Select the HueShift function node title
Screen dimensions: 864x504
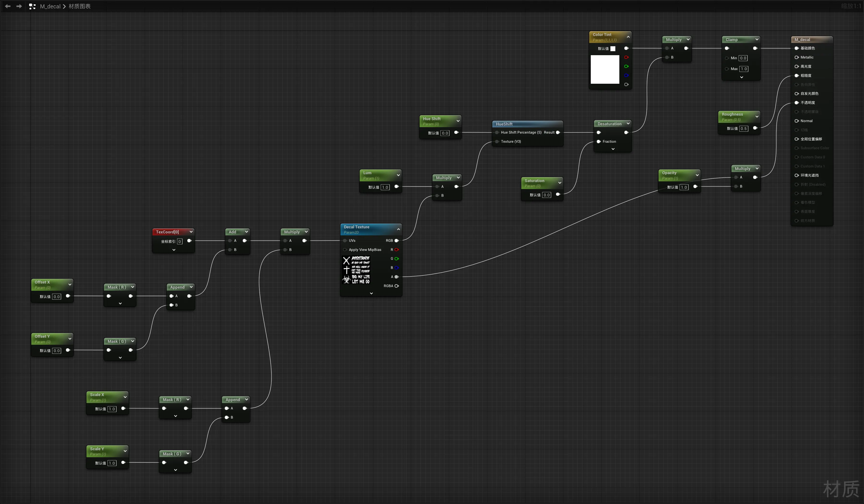(504, 124)
